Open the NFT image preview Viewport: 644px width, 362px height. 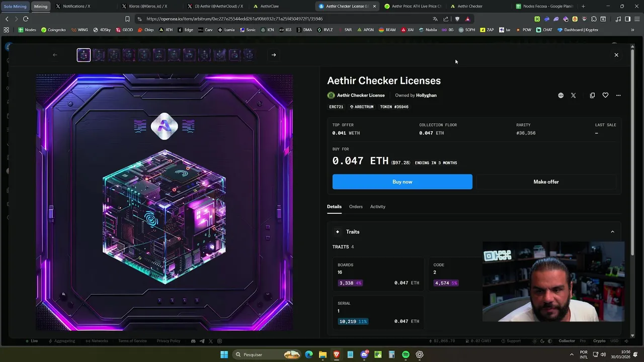click(165, 202)
